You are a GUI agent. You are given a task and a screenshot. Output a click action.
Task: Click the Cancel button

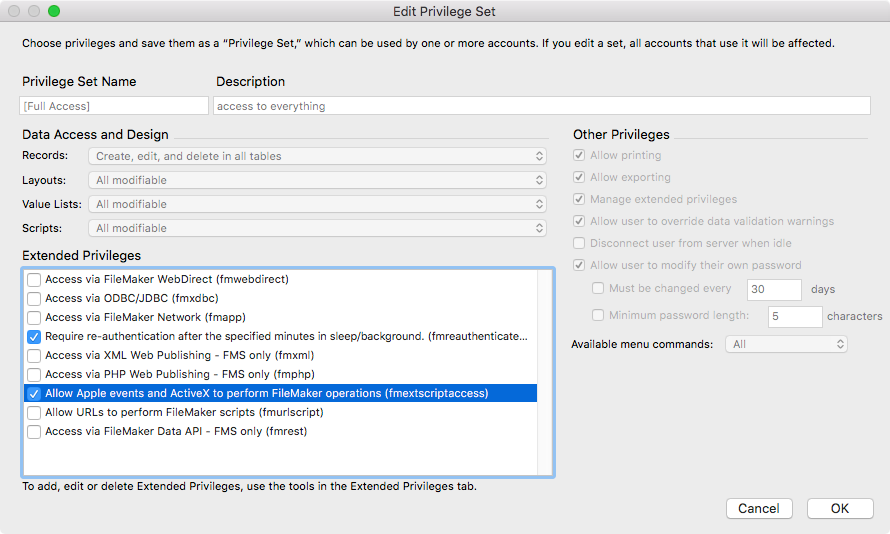coord(759,508)
